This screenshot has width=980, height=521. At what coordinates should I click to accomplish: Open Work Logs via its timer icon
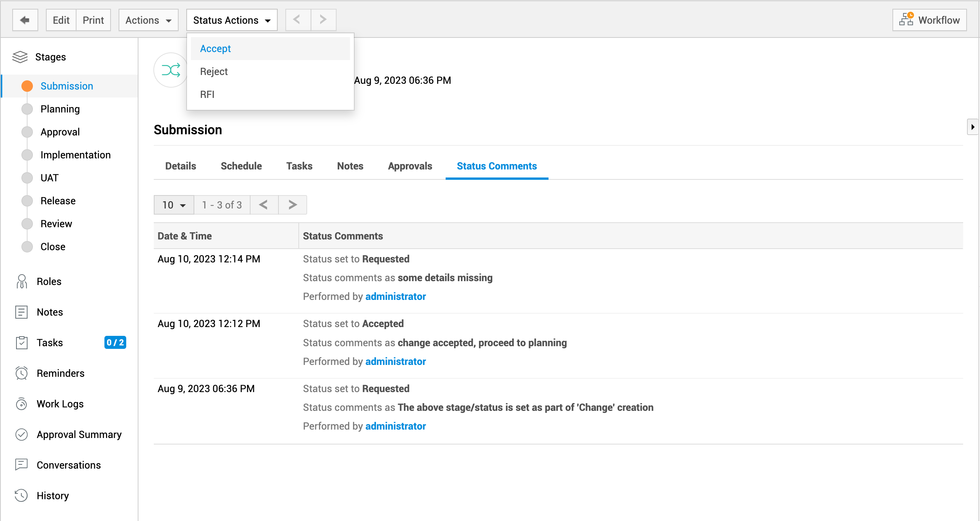click(21, 404)
